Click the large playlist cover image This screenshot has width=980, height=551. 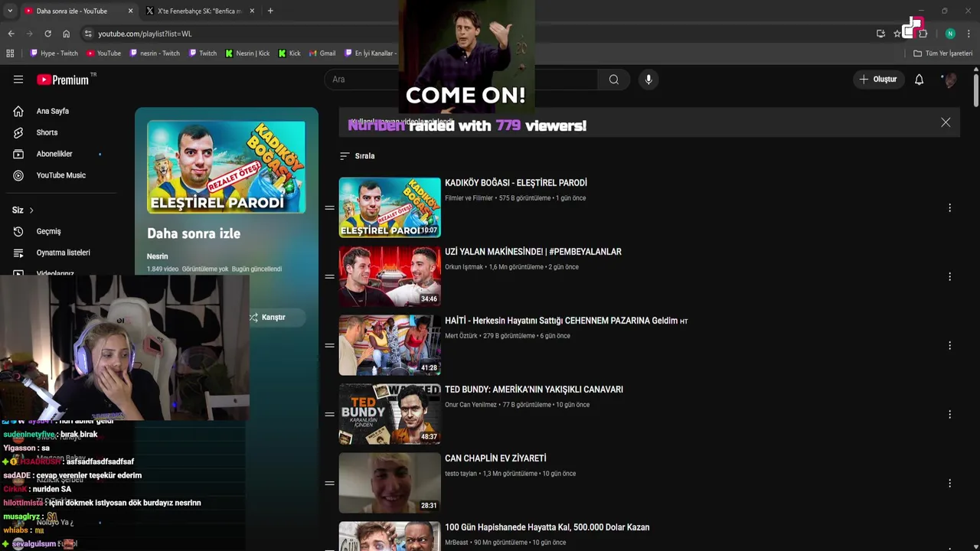coord(226,167)
